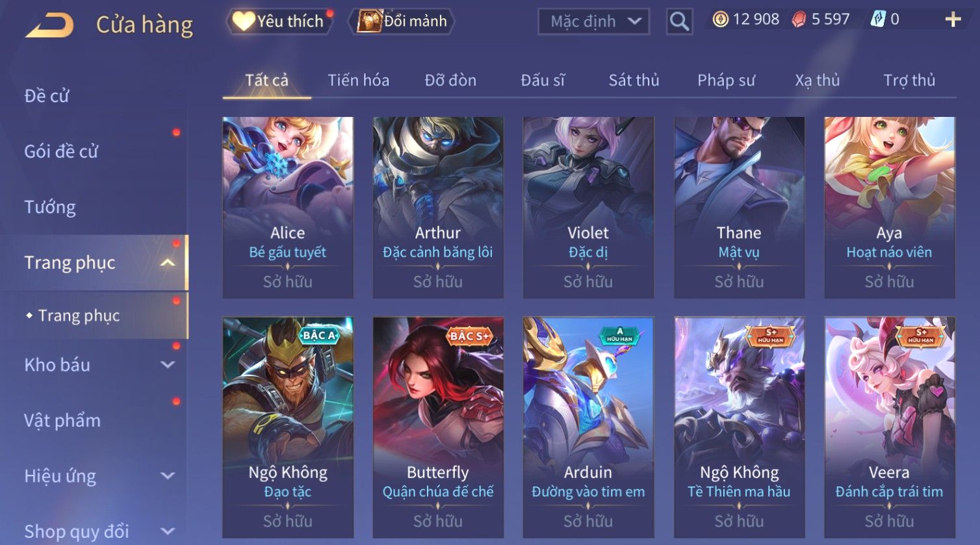Switch to the Pháp sư tab
This screenshot has height=545, width=980.
click(726, 81)
